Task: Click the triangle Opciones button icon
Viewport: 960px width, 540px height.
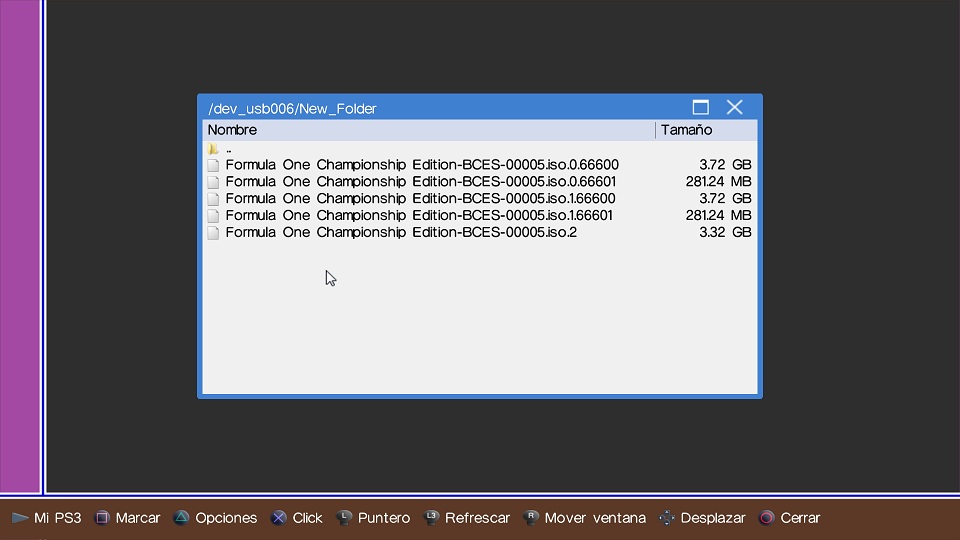Action: pos(181,518)
